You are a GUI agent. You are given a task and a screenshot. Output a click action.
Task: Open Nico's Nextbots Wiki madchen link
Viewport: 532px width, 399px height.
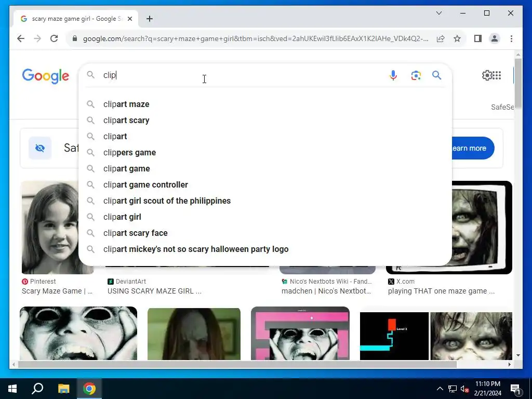point(326,291)
